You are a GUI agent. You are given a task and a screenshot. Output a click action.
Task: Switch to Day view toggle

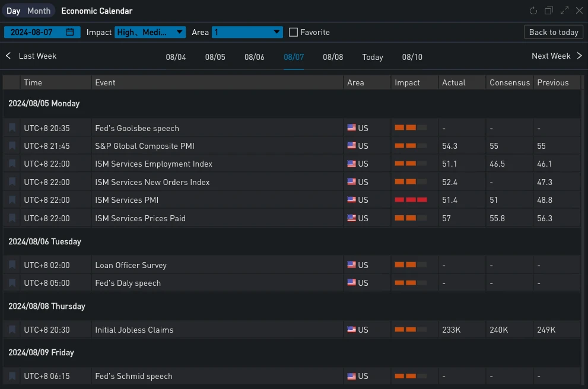(13, 11)
